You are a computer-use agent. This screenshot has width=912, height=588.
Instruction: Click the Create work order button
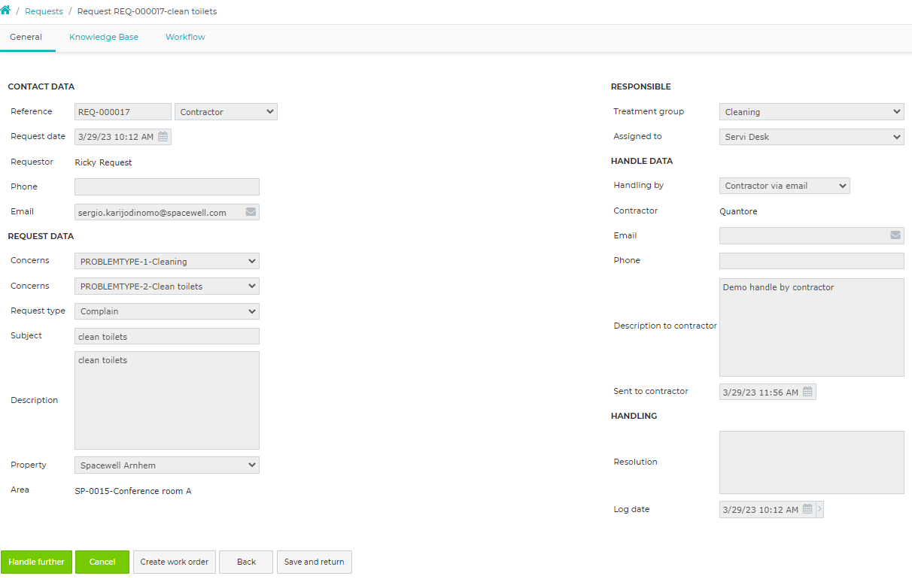pos(175,562)
